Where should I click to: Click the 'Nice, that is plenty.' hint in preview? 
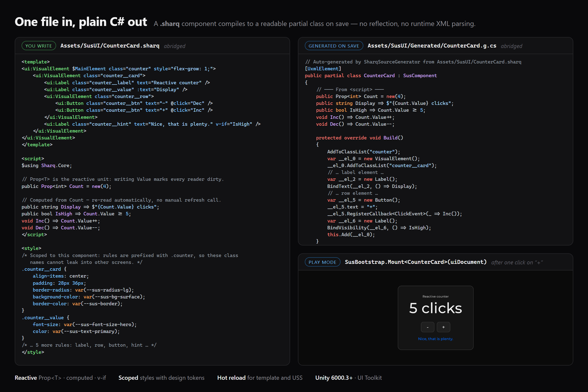pos(436,339)
